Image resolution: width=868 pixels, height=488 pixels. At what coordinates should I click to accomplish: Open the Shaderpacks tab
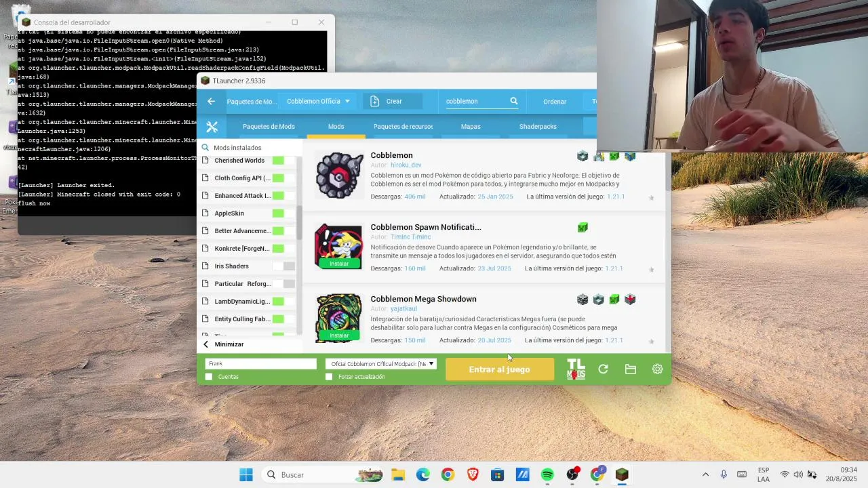click(x=538, y=127)
